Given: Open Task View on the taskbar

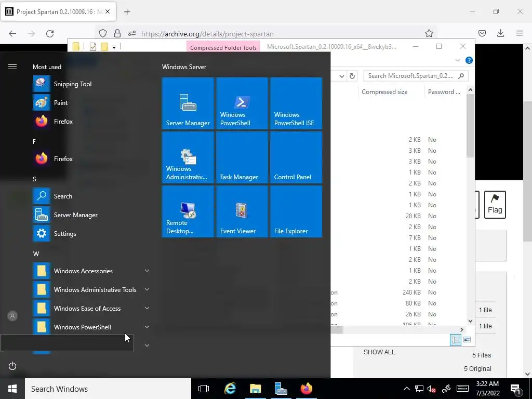Looking at the screenshot, I should tap(204, 389).
